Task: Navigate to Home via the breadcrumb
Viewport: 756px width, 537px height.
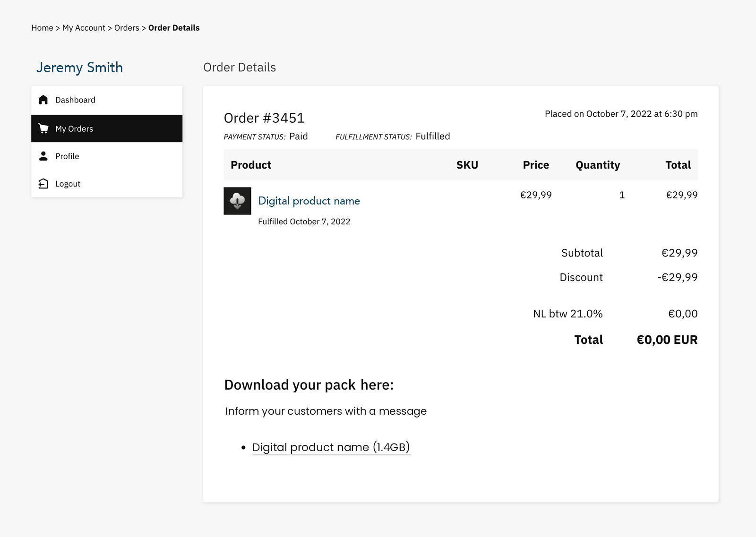Action: (x=42, y=28)
